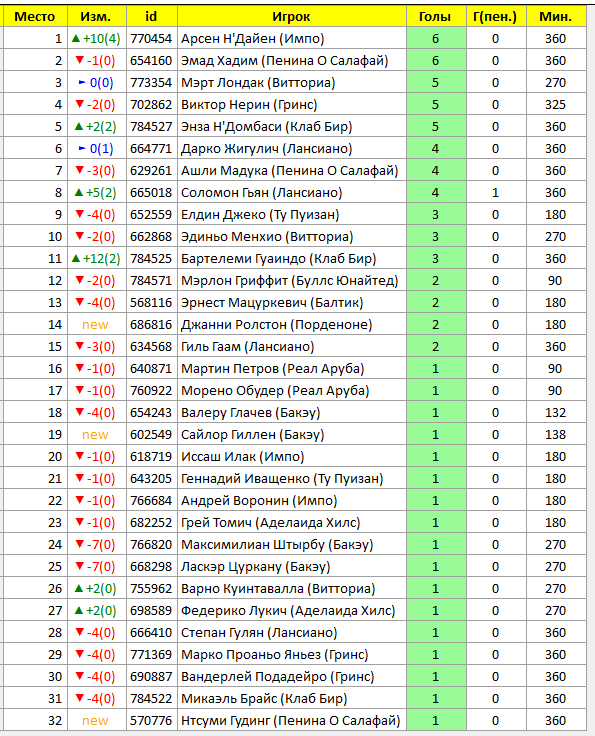Select player Вандерлей Подадейро (Гринс)
The height and width of the screenshot is (736, 595).
[278, 677]
